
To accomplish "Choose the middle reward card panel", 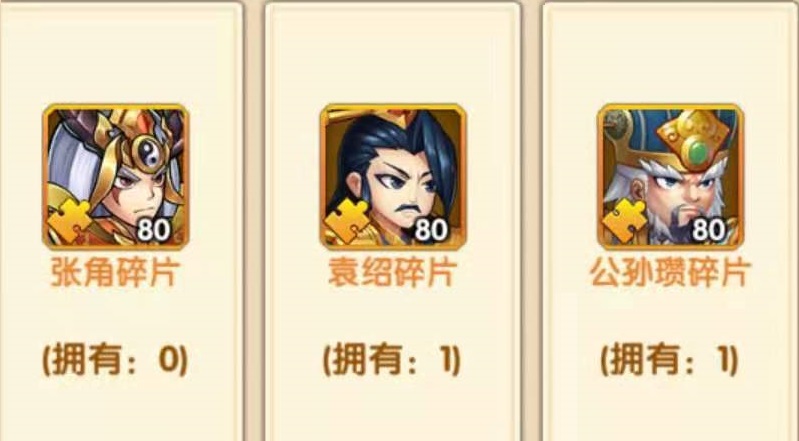I will click(393, 221).
